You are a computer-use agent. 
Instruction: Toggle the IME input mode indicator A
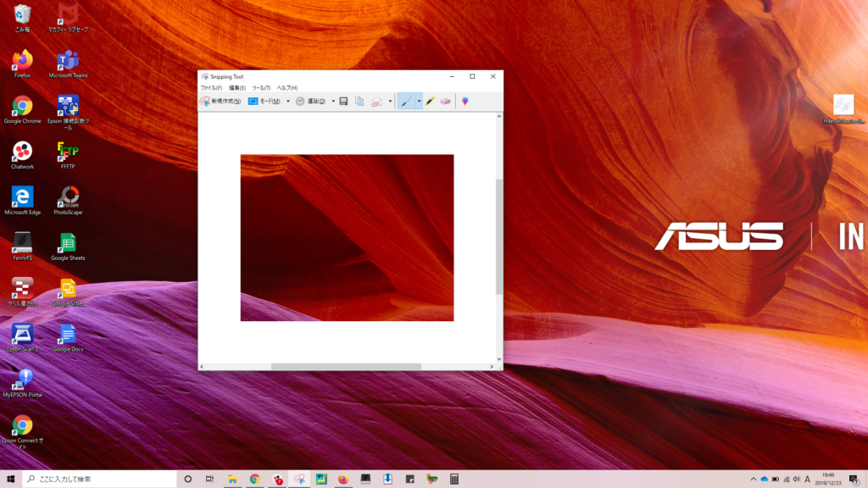coord(806,480)
